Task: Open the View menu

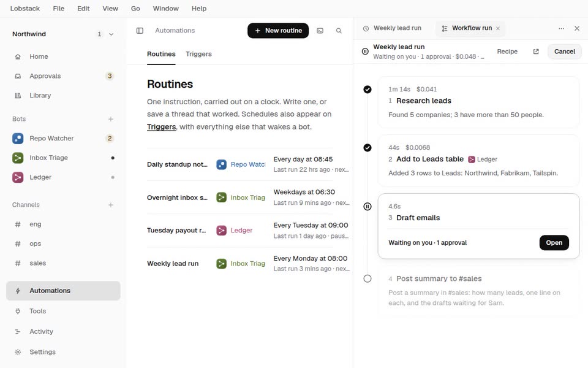Action: click(110, 8)
